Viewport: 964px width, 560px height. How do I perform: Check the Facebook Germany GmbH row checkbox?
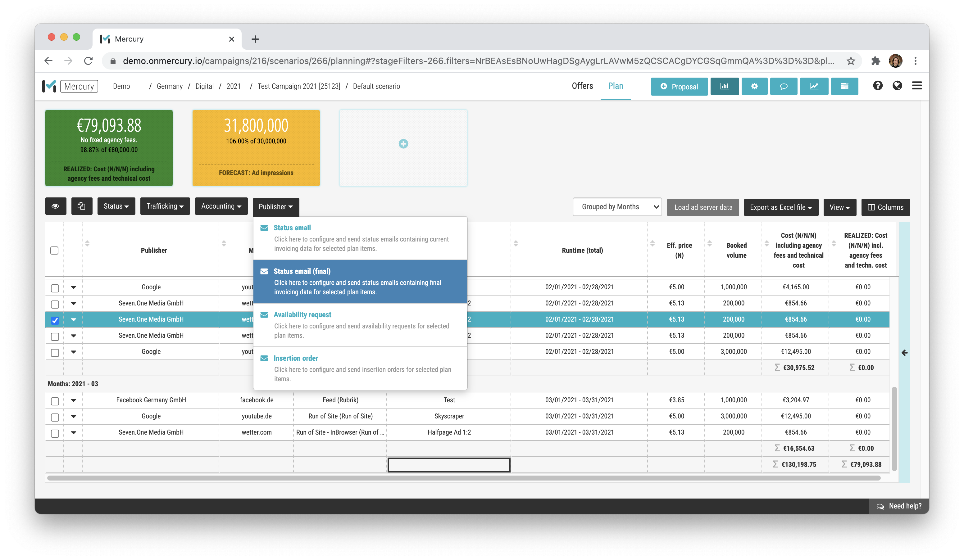click(55, 401)
